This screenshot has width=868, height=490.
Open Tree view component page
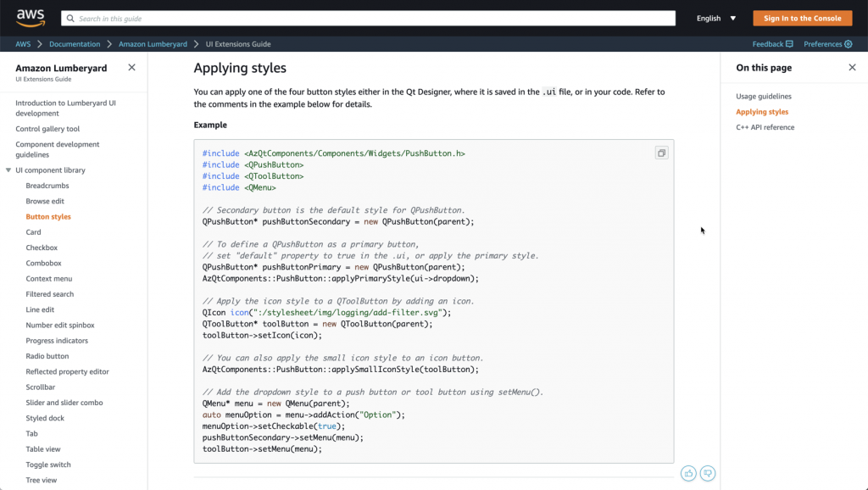point(41,480)
